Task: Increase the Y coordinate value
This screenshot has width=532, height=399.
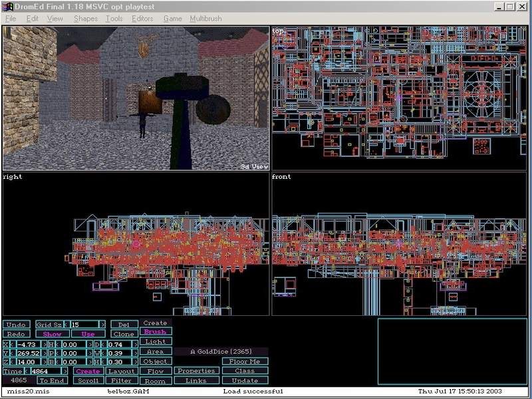Action: 45,353
